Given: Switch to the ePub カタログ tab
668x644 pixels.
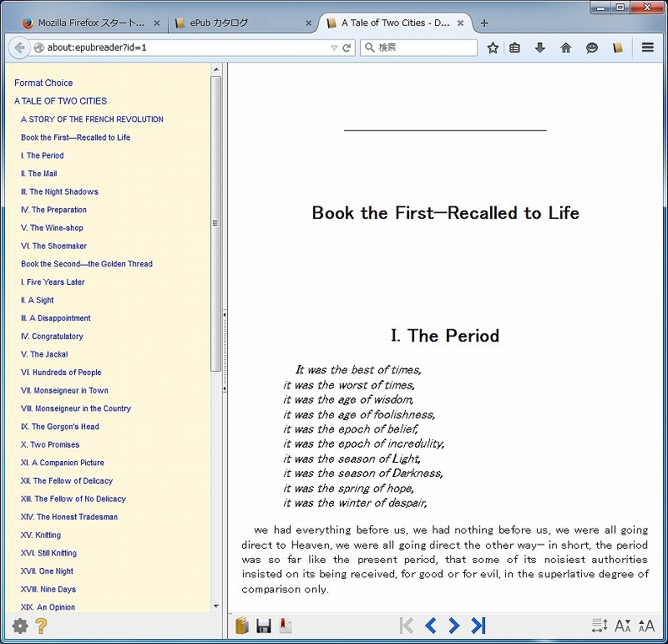Looking at the screenshot, I should [x=242, y=23].
